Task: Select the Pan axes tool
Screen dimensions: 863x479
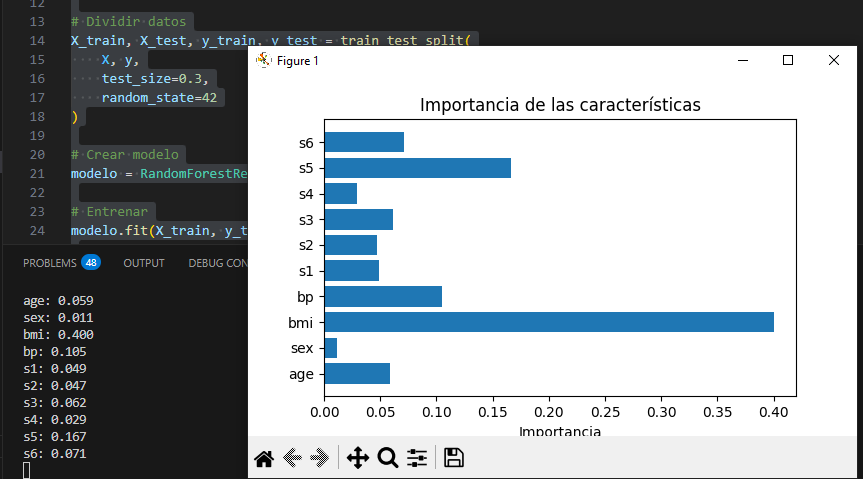Action: [358, 458]
